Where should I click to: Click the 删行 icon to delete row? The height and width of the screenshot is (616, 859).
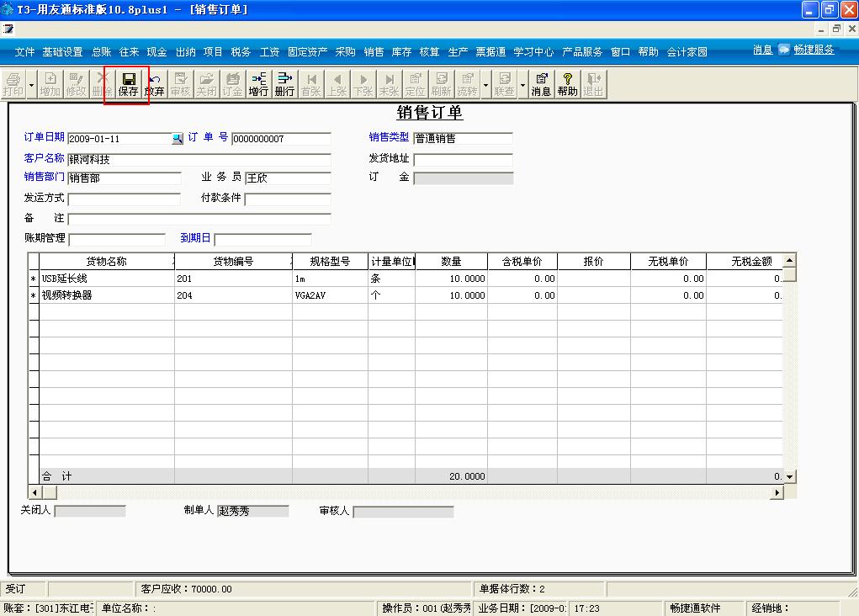[x=284, y=84]
